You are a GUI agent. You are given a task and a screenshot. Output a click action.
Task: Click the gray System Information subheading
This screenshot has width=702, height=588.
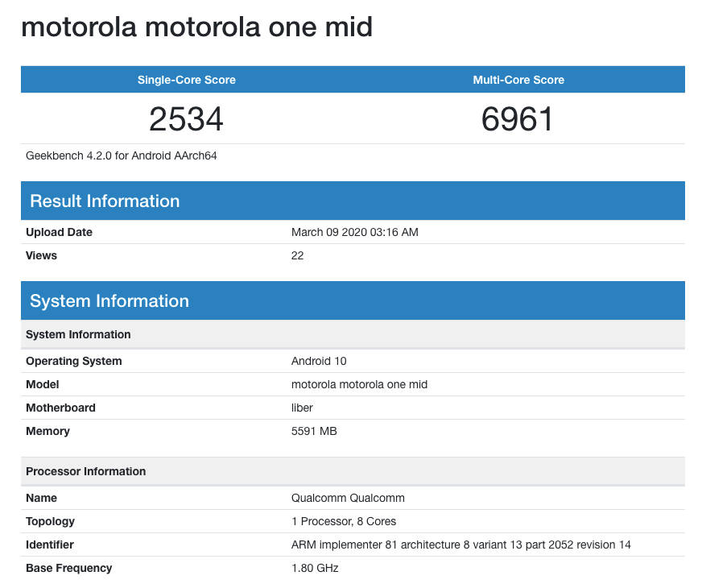78,334
